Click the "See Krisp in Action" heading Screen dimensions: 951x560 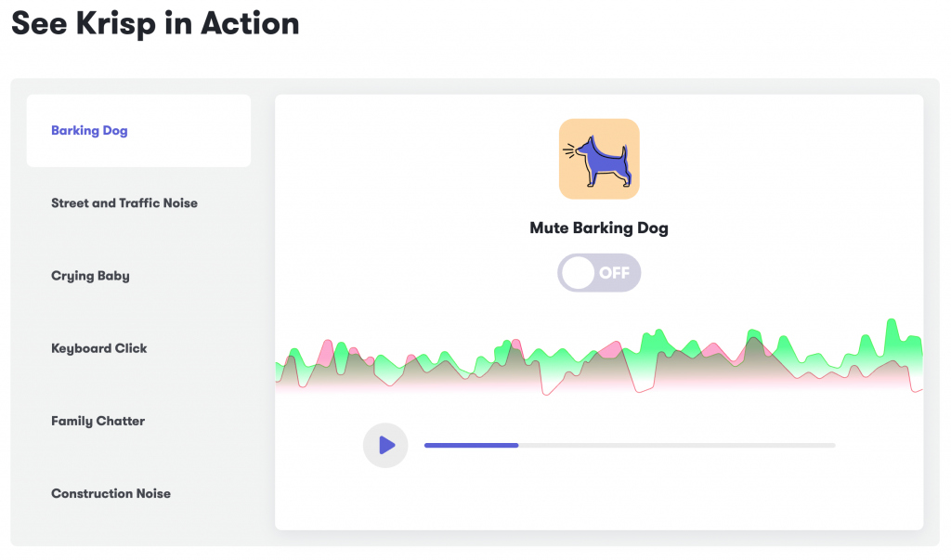155,23
